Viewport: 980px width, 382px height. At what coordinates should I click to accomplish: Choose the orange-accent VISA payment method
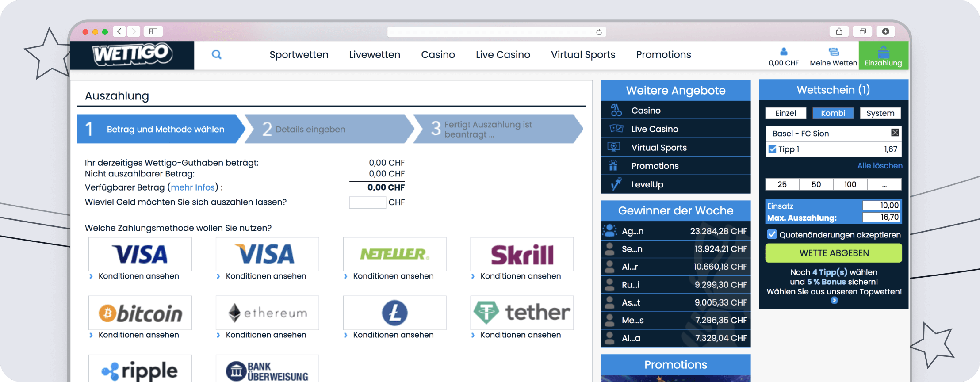268,254
